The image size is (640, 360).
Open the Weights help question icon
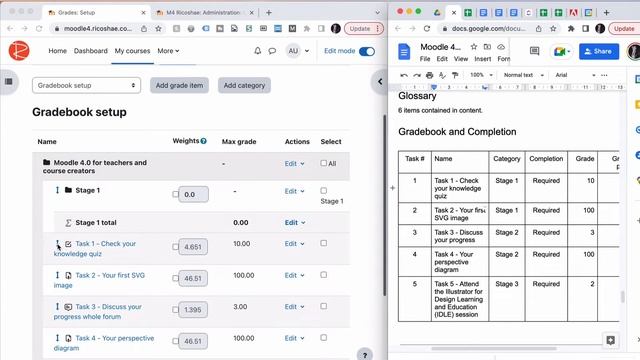(x=204, y=141)
